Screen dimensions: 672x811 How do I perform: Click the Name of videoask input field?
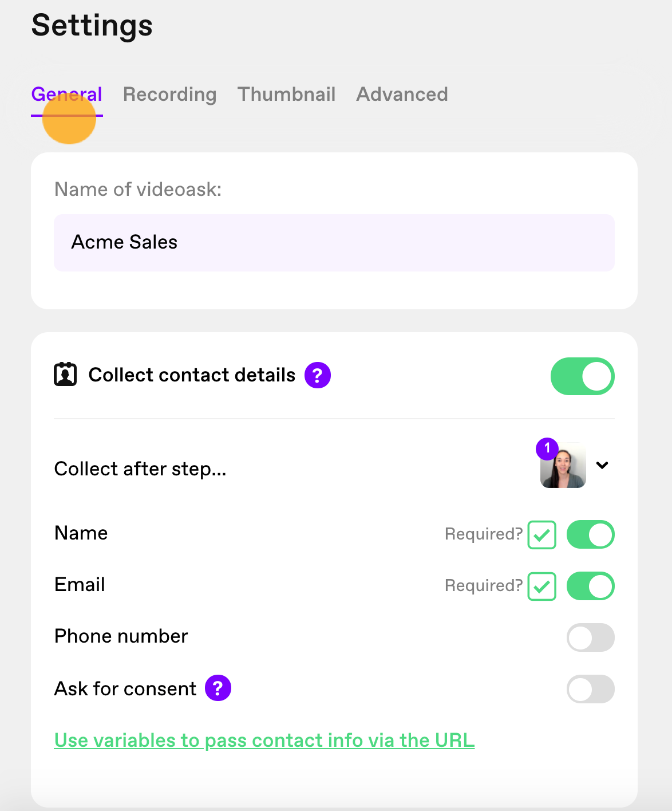coord(334,243)
